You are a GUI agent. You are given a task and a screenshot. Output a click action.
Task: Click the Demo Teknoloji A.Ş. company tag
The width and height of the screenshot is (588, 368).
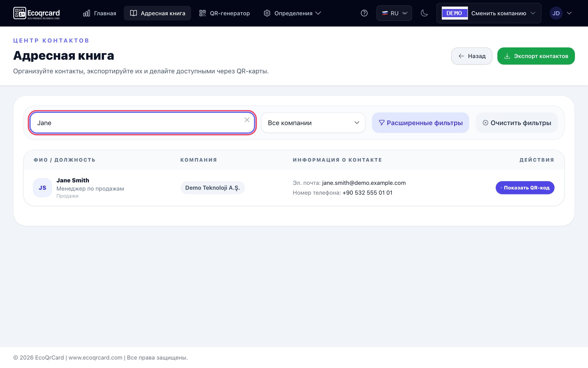[x=213, y=188]
